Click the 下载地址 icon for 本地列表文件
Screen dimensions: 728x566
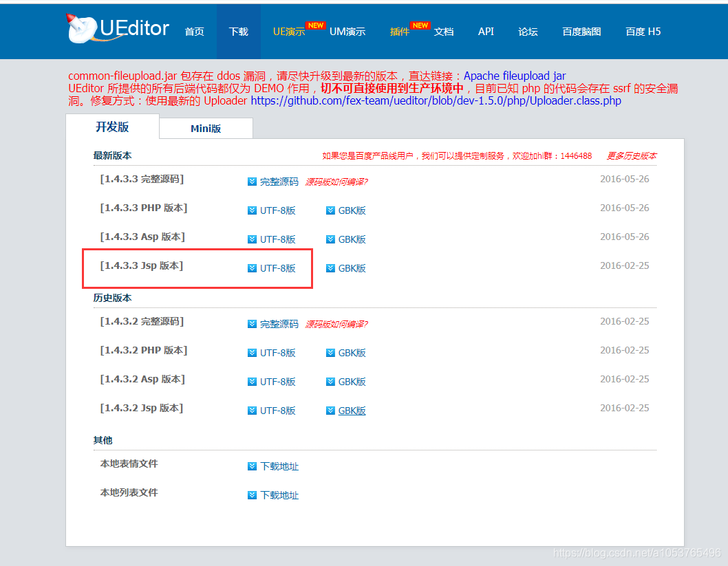(x=253, y=494)
